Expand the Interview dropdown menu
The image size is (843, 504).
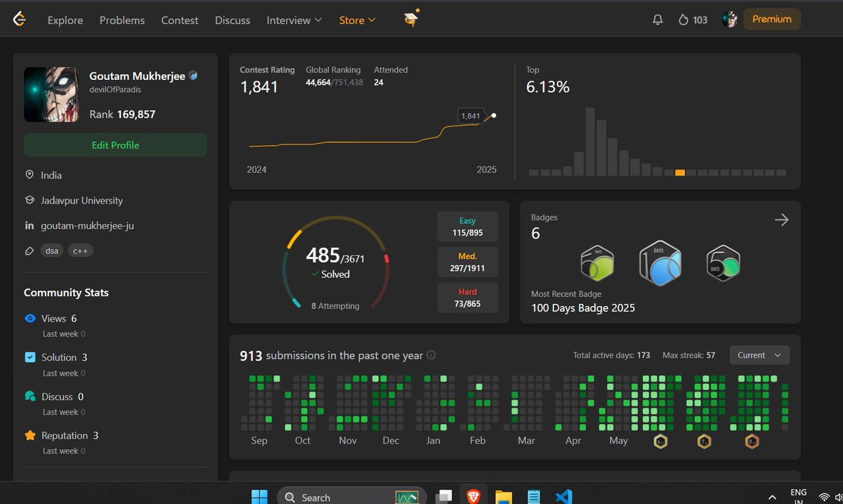click(x=294, y=20)
